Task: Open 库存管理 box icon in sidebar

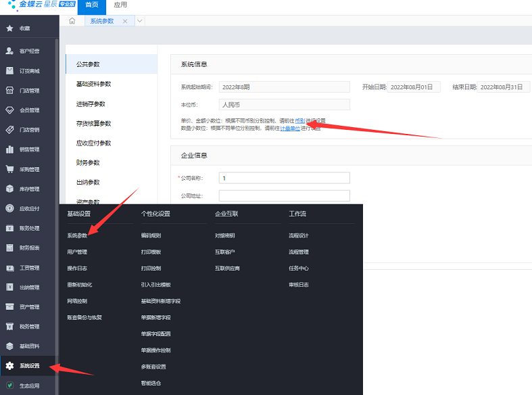Action: (9, 189)
